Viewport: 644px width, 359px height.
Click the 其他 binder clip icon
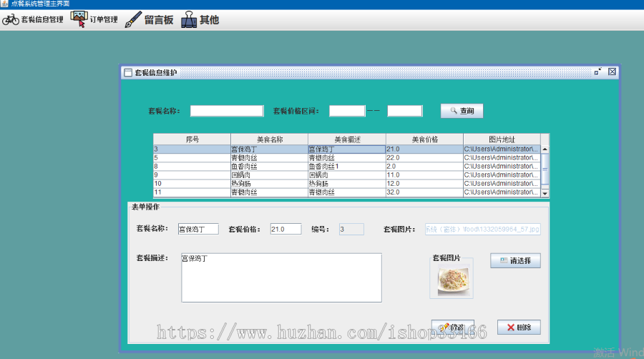189,19
